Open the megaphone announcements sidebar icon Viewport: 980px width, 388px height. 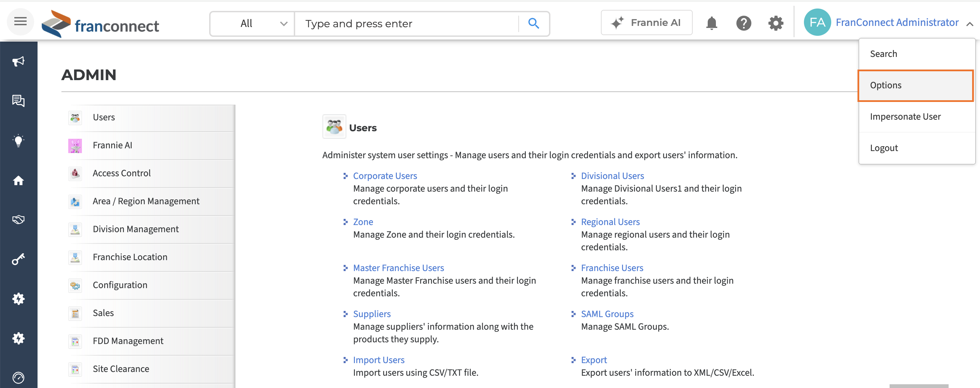[18, 61]
